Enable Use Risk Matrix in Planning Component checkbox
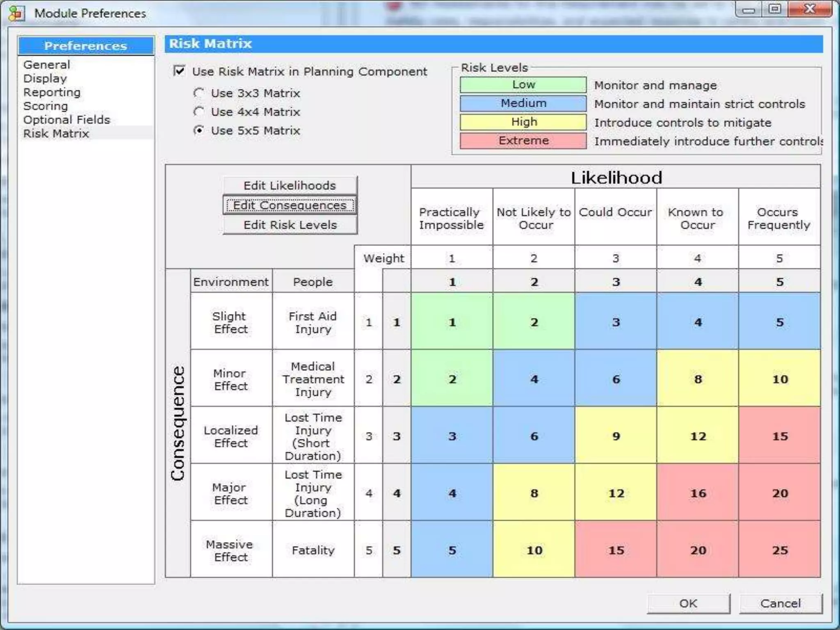This screenshot has width=840, height=630. (x=179, y=71)
